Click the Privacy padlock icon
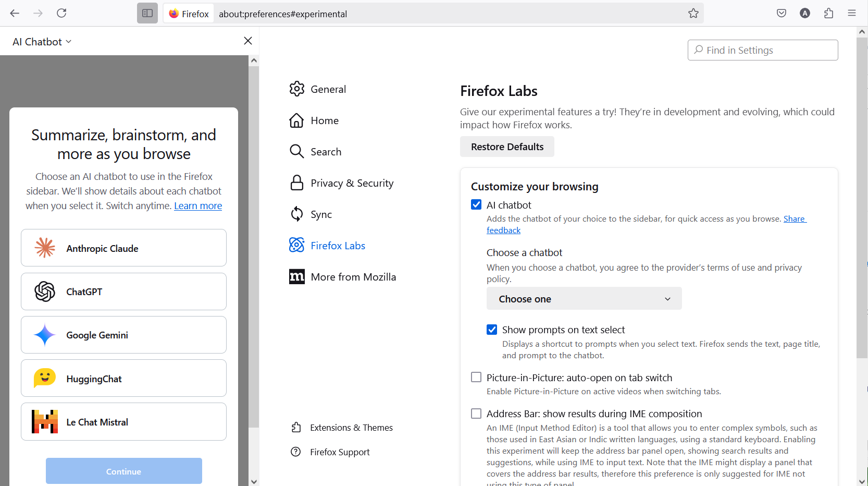 click(297, 183)
